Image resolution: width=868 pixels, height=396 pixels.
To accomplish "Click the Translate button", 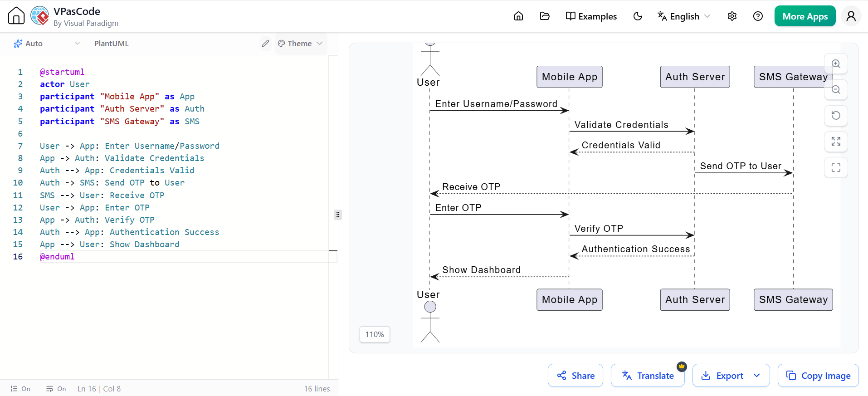I will [648, 376].
